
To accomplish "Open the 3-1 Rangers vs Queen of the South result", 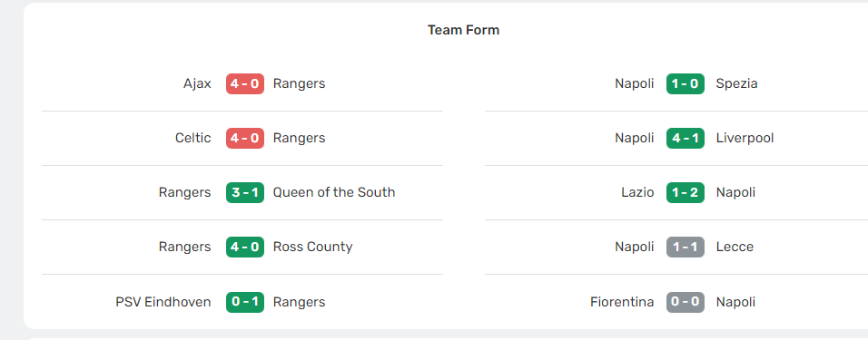I will click(x=244, y=192).
